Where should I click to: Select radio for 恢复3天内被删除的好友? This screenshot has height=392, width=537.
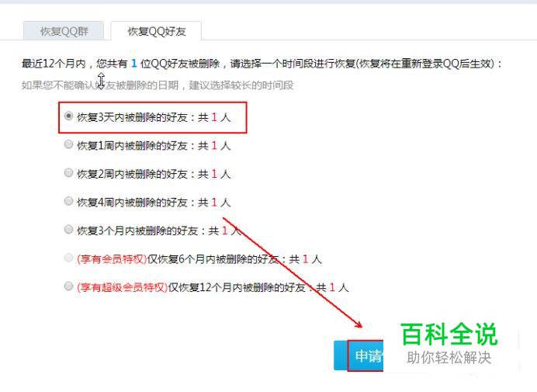68,116
